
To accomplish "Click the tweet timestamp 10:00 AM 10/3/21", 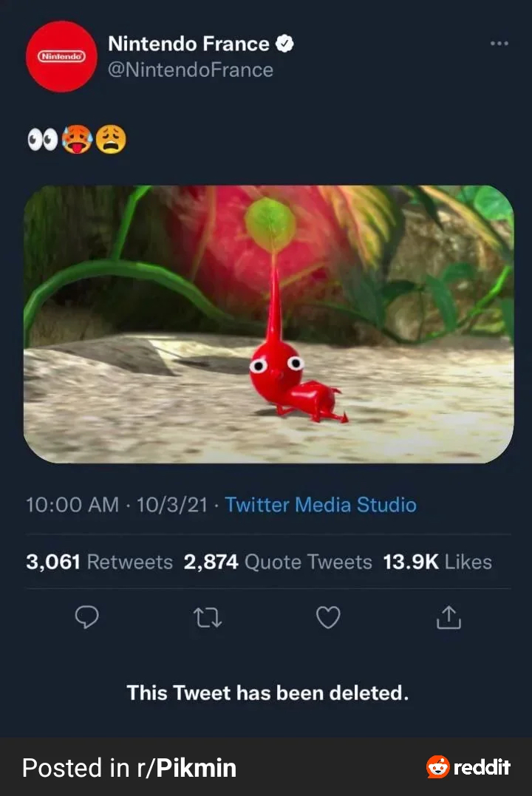I will pyautogui.click(x=116, y=505).
